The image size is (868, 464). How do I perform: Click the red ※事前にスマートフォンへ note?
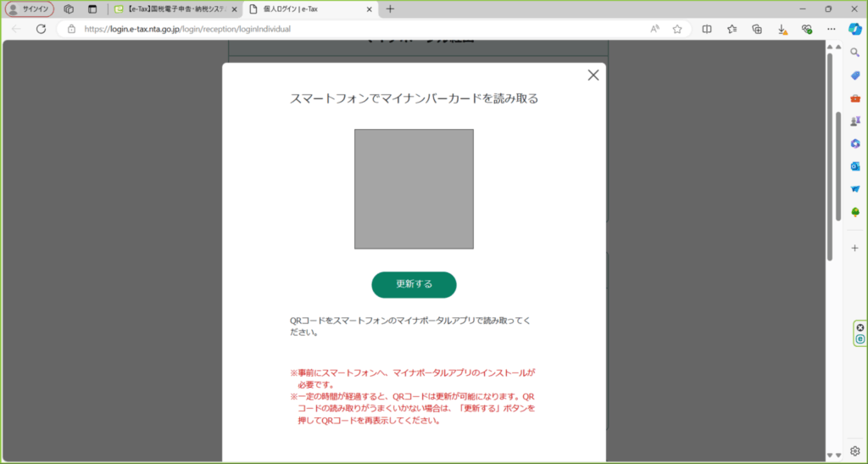coord(413,378)
